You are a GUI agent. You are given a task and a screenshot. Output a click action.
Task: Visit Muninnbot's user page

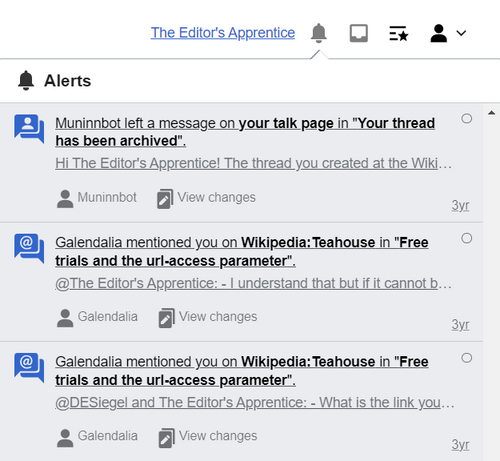click(x=107, y=197)
